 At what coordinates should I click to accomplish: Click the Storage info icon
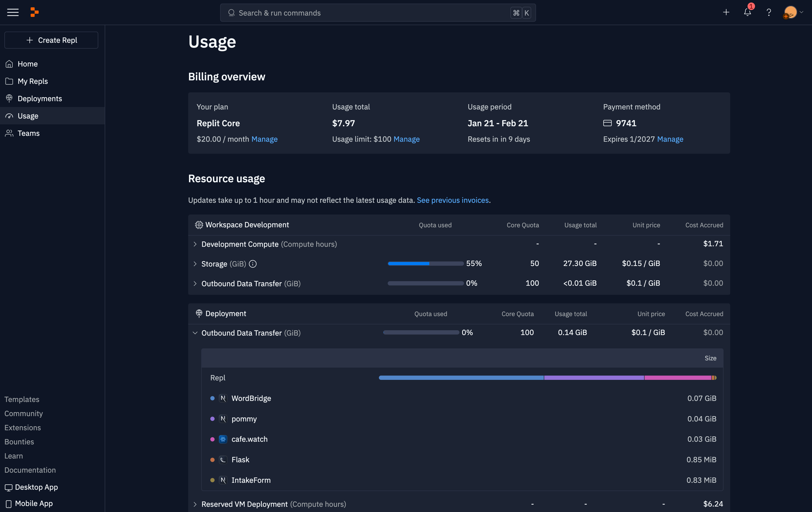point(252,264)
